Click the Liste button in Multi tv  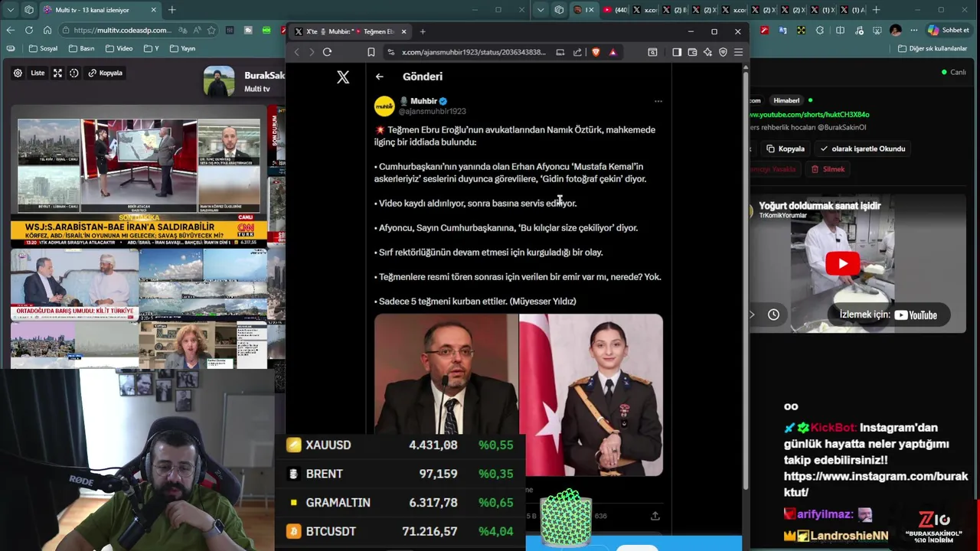tap(38, 73)
